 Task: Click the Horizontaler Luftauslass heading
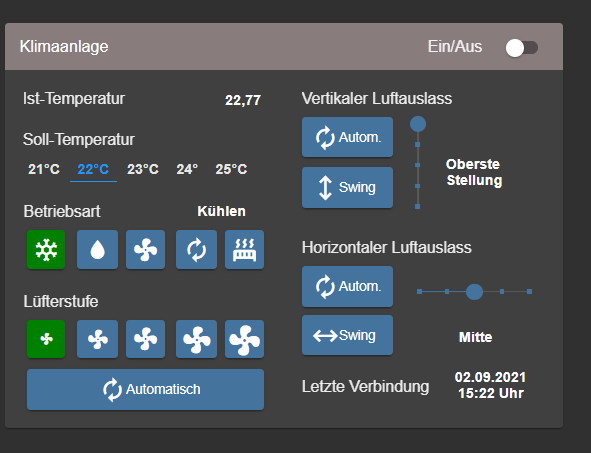coord(387,248)
